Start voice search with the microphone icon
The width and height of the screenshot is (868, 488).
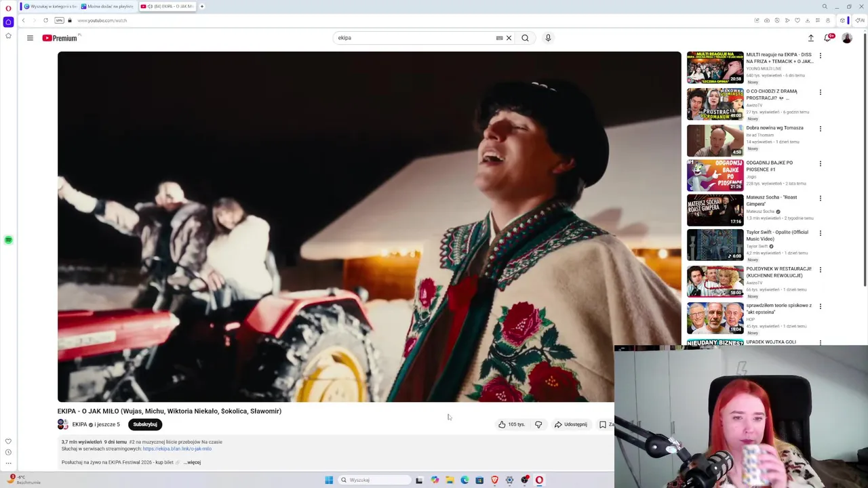coord(548,38)
